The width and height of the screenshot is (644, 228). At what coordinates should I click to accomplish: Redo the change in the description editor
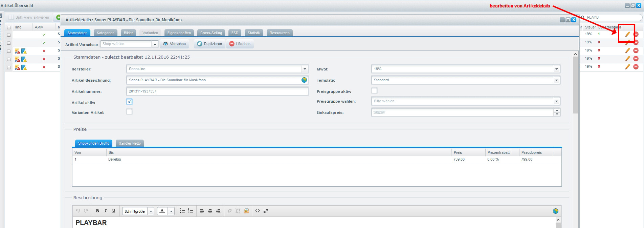coord(86,211)
